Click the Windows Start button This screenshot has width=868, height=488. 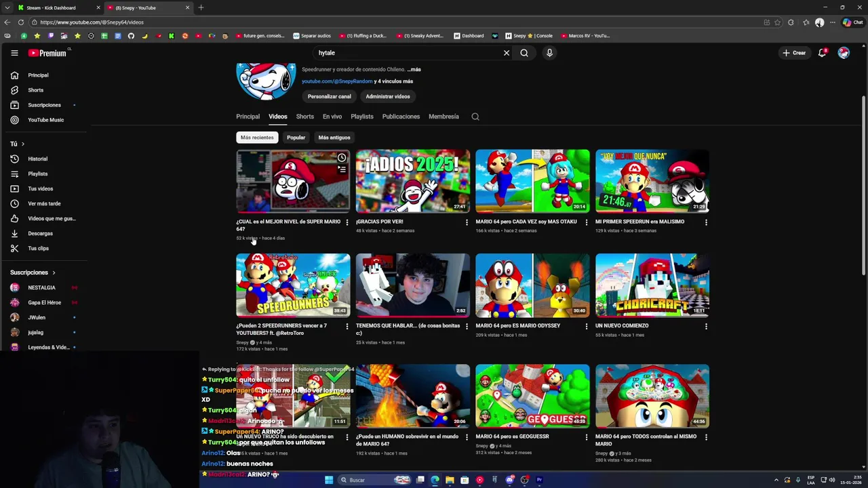(329, 480)
